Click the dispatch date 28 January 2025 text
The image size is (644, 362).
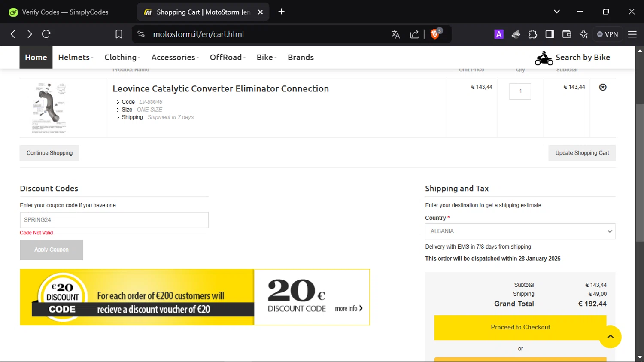540,259
